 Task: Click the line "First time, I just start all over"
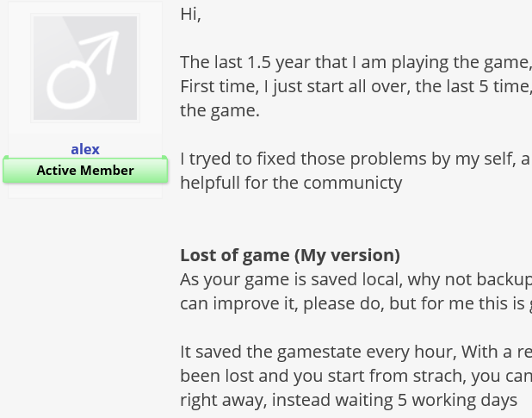coord(356,86)
